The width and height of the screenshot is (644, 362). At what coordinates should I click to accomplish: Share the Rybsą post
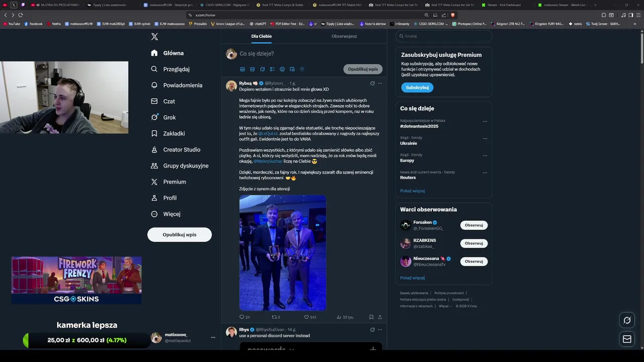click(x=380, y=317)
